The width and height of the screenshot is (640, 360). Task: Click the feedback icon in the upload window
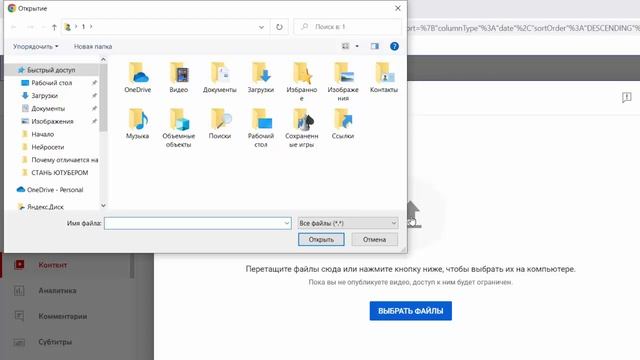(x=627, y=97)
